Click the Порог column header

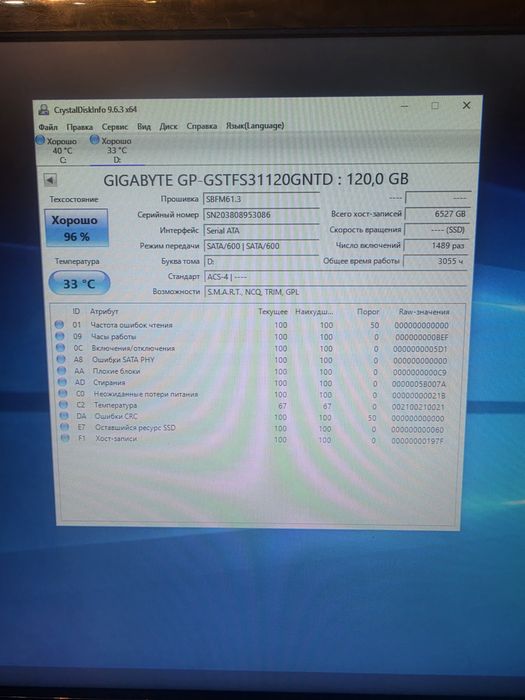tap(368, 312)
